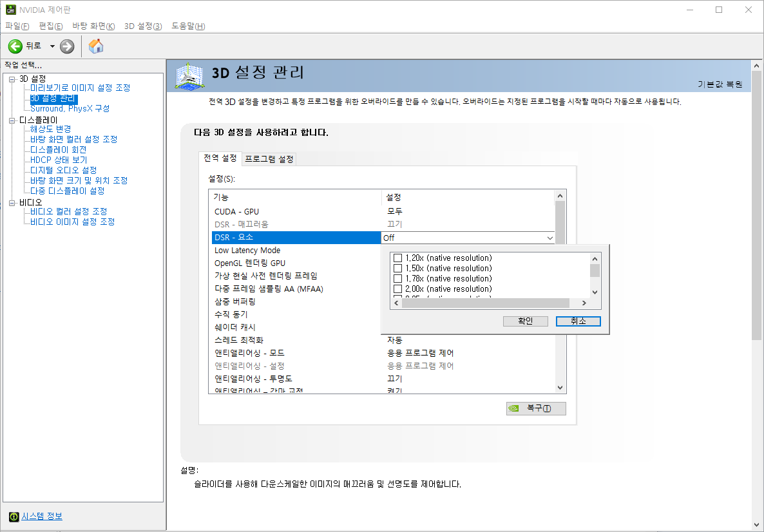Select HDCP 상태 보기

tap(59, 160)
